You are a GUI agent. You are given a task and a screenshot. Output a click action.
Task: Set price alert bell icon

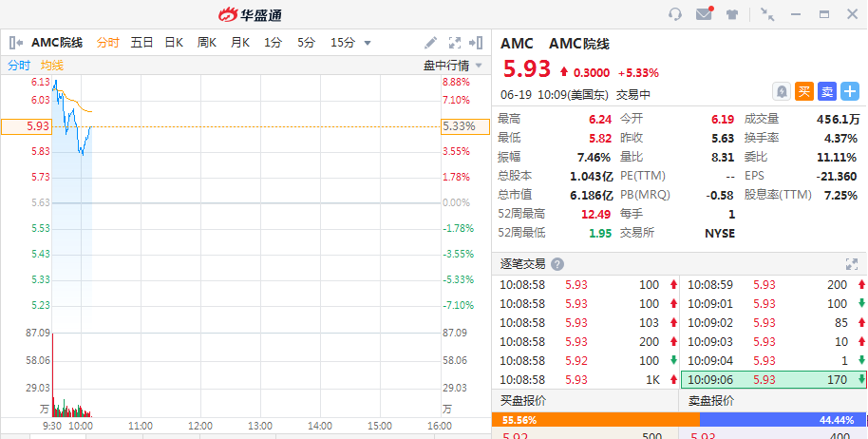(x=781, y=91)
